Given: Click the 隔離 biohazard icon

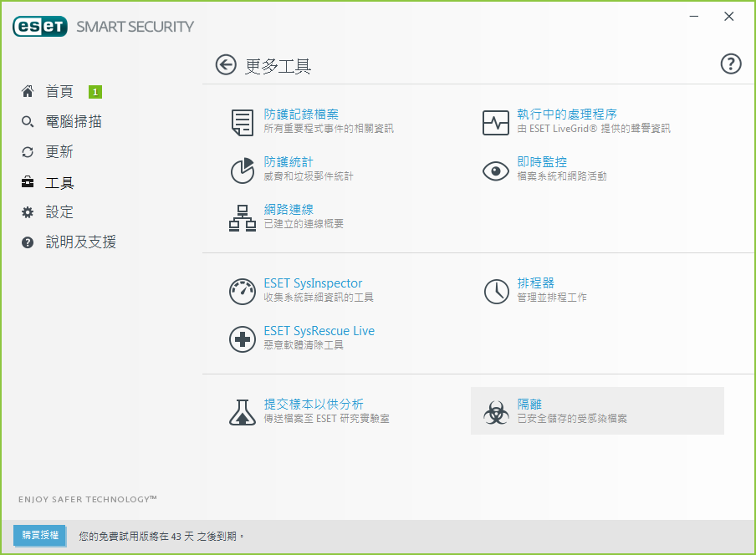Looking at the screenshot, I should click(x=496, y=412).
